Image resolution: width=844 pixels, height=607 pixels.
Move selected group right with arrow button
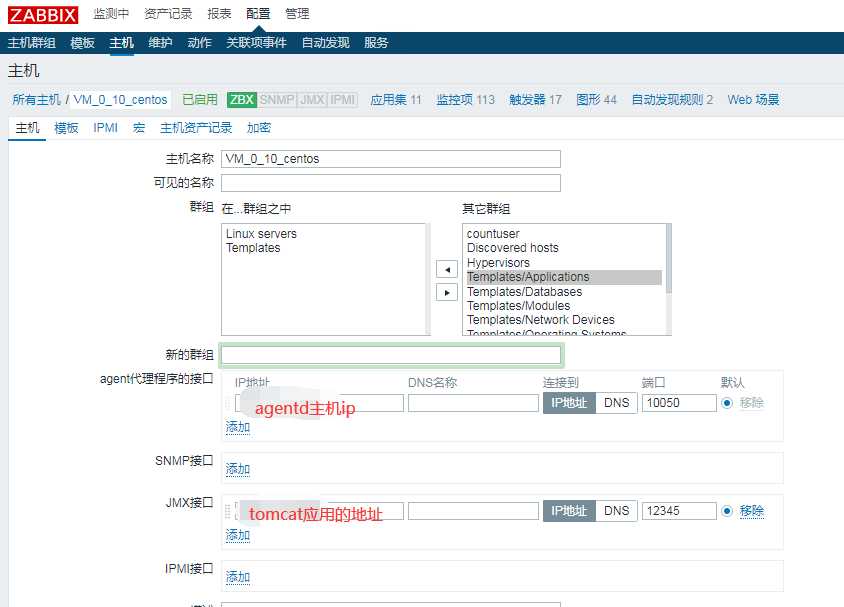point(447,293)
